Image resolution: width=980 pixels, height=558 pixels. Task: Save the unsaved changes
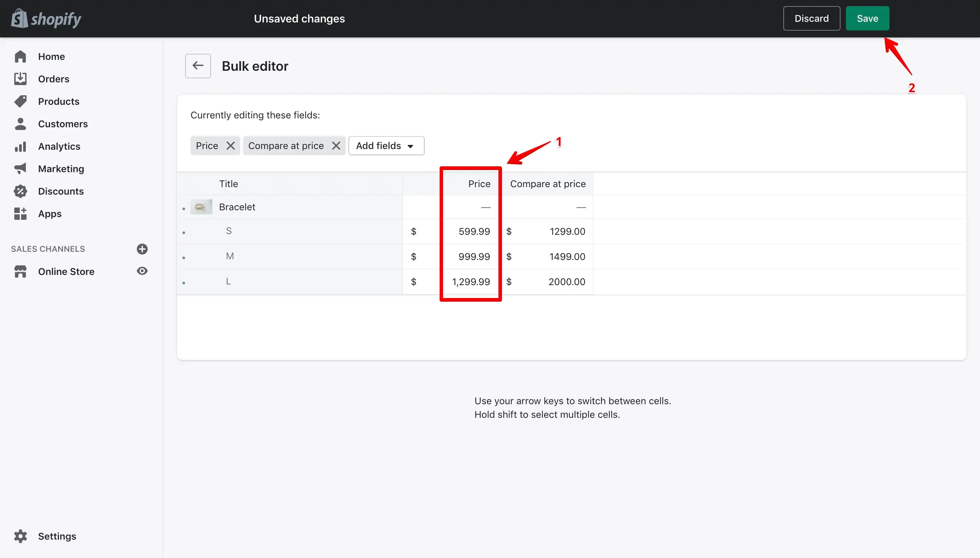point(867,18)
